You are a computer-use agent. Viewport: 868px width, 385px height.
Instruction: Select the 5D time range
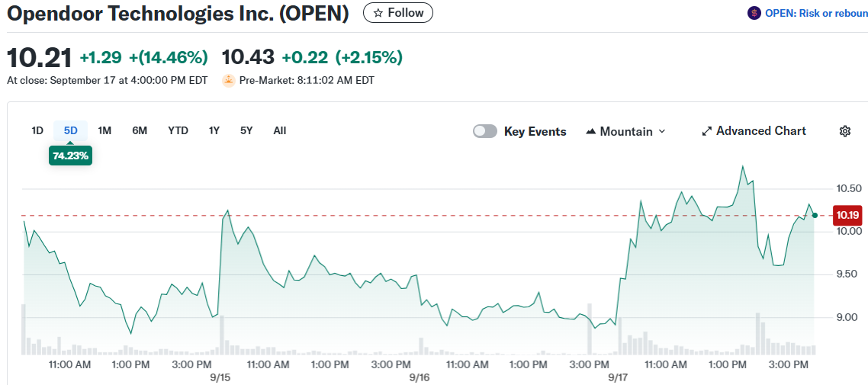tap(70, 130)
